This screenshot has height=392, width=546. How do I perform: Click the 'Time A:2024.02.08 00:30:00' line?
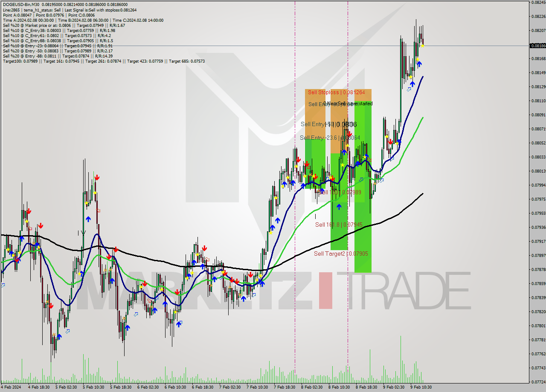pos(83,20)
